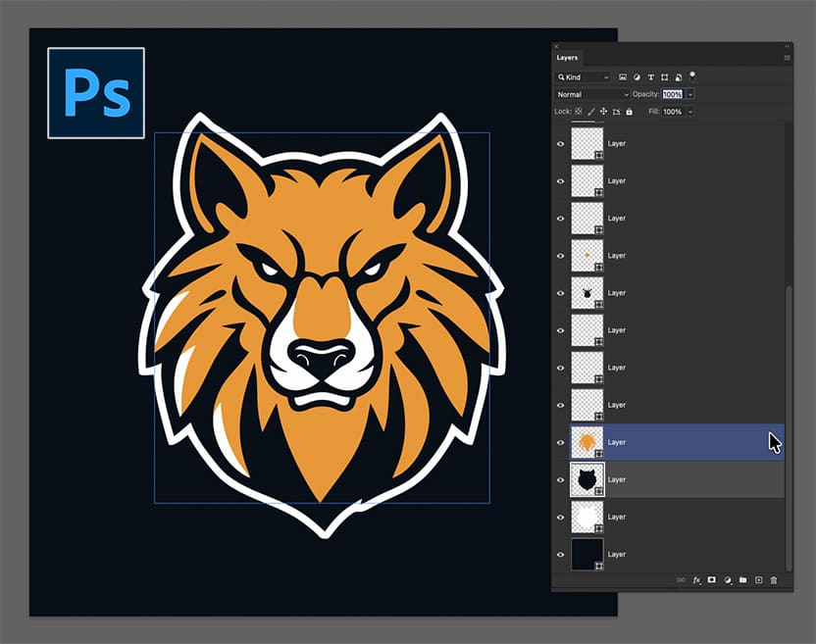
Task: Delete the selected layer
Action: tap(774, 579)
